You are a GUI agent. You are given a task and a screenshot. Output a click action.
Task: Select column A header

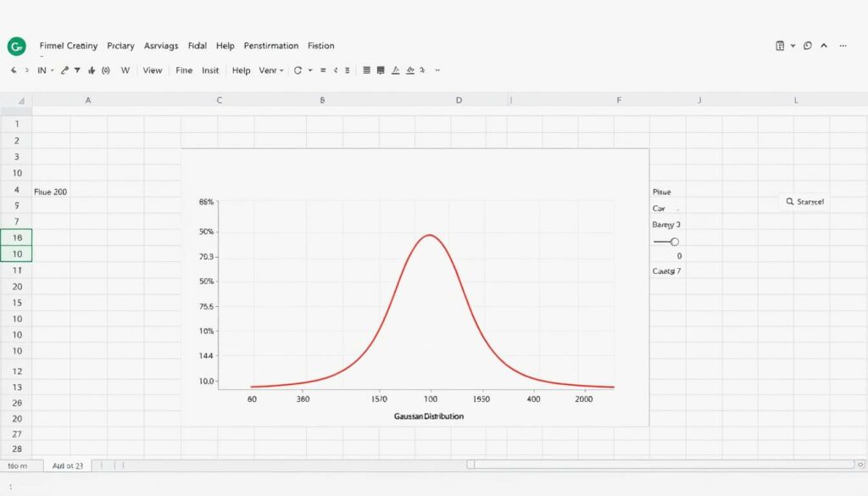coord(88,100)
